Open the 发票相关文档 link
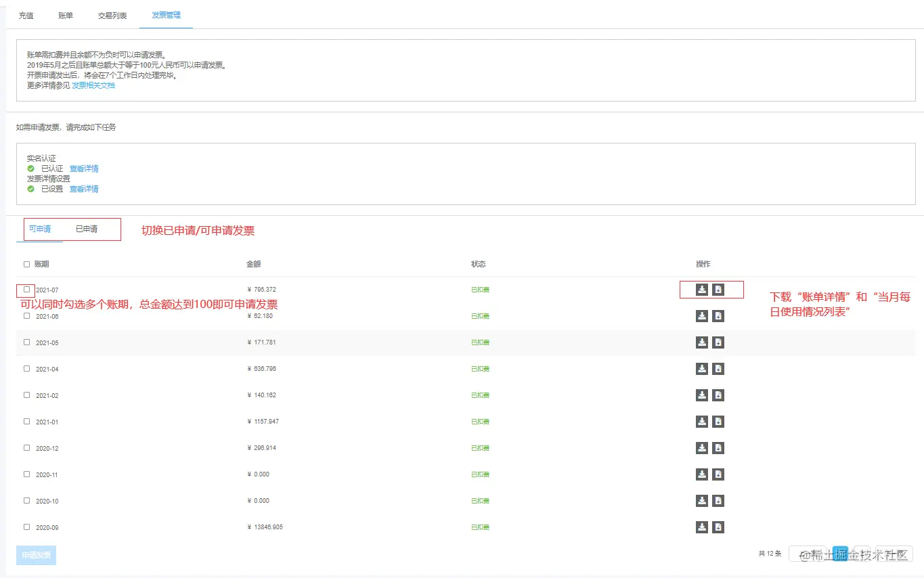Image resolution: width=924 pixels, height=578 pixels. tap(93, 85)
